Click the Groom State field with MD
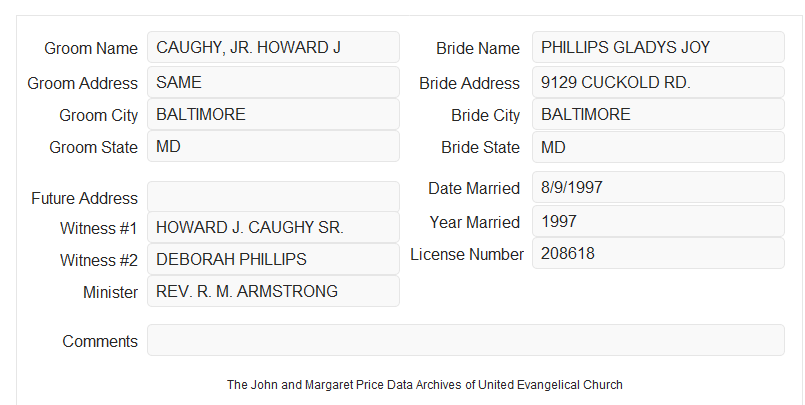 [x=273, y=146]
